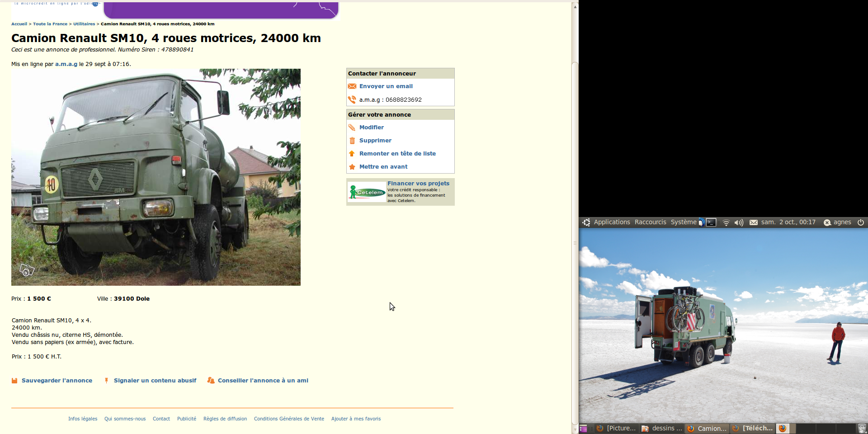
Task: Open the terminal launcher icon
Action: (711, 222)
